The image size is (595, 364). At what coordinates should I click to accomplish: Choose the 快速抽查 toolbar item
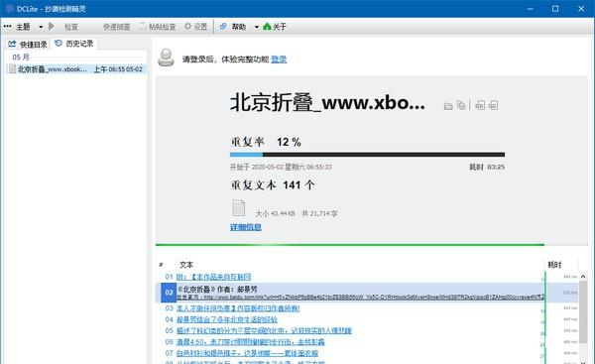point(116,27)
